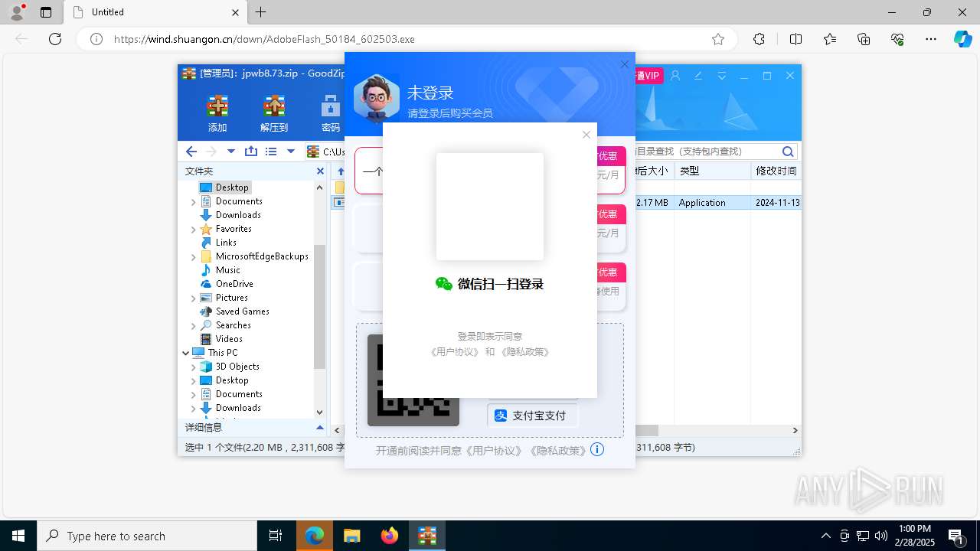Close the WeChat scan login dialog

click(x=586, y=135)
